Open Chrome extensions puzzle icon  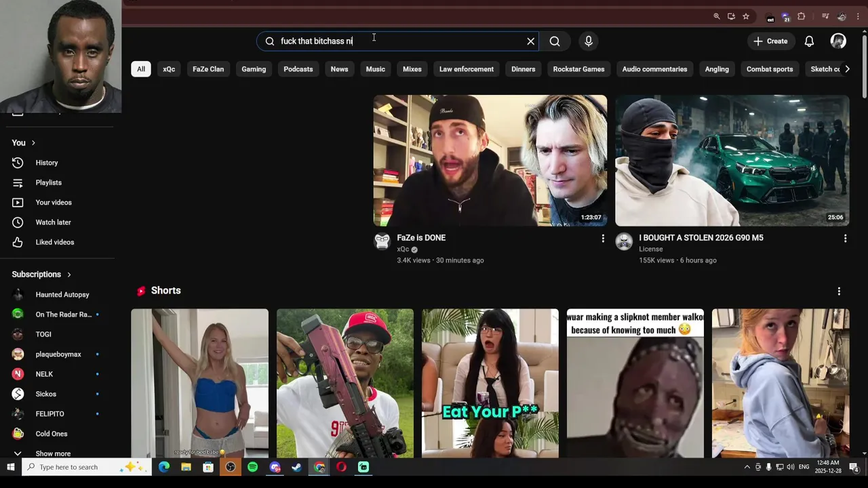[x=801, y=16]
